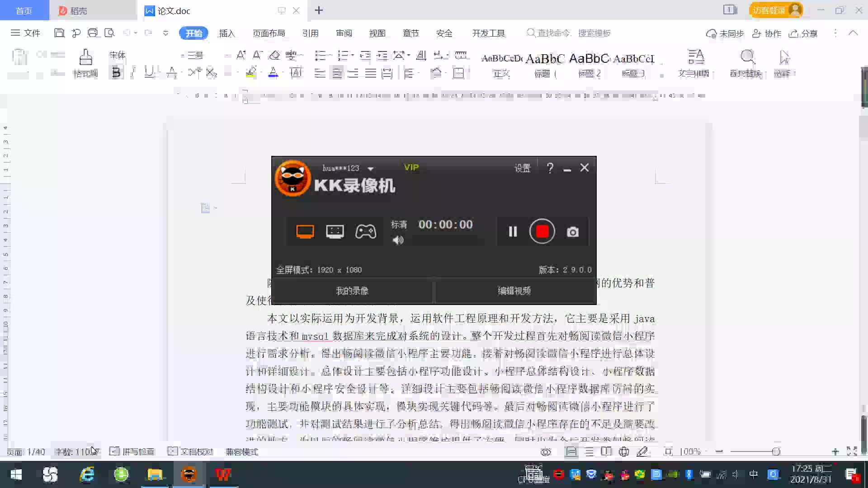Open the 文字排版 tool
This screenshot has height=488, width=868.
click(x=695, y=63)
